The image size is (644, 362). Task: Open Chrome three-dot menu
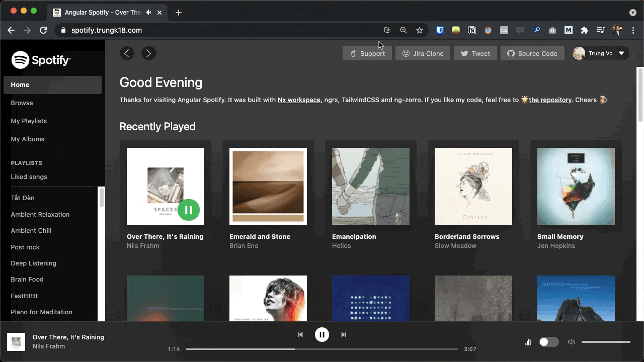coord(633,30)
